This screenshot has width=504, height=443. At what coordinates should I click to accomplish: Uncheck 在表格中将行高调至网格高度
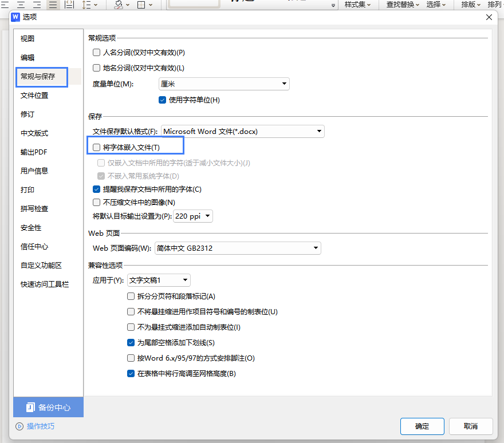tap(131, 373)
